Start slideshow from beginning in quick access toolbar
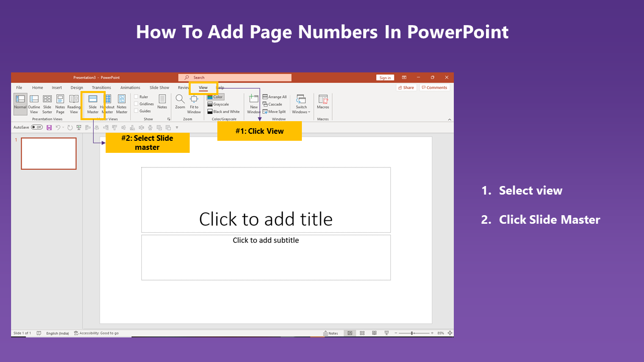This screenshot has height=362, width=644. pos(79,128)
